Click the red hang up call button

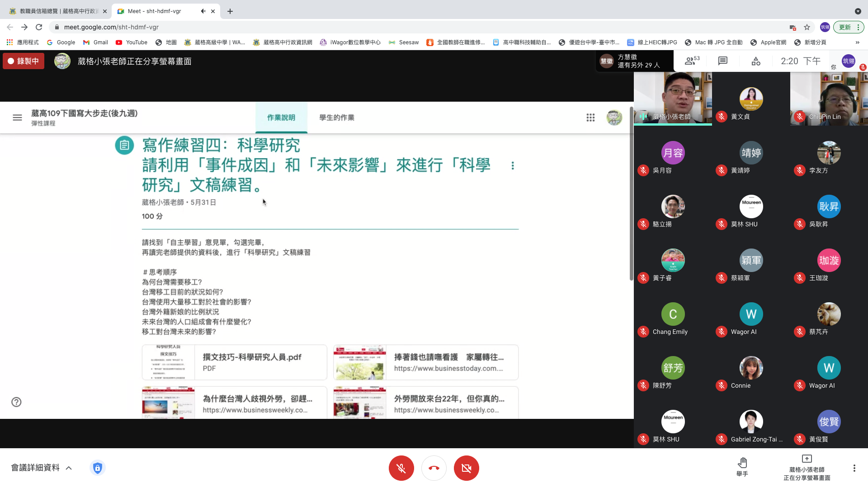click(434, 468)
